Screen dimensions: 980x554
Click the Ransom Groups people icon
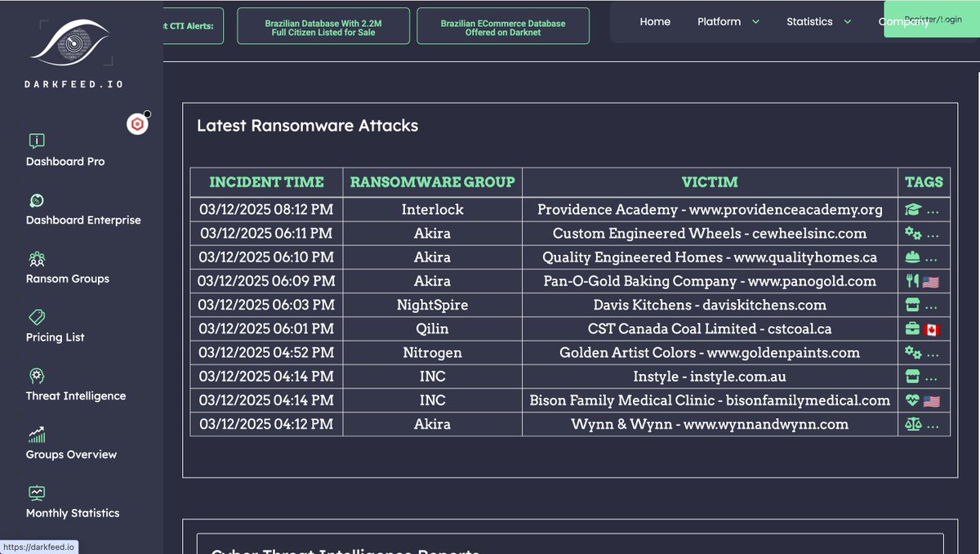[37, 259]
